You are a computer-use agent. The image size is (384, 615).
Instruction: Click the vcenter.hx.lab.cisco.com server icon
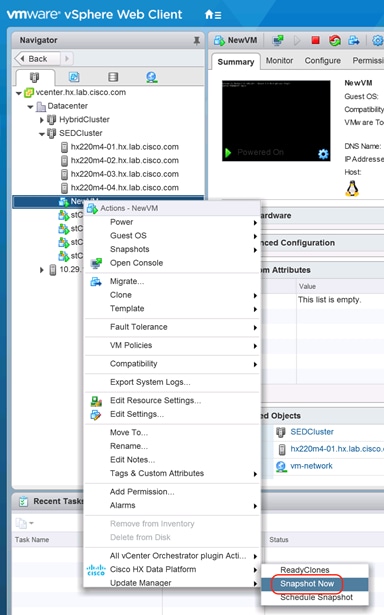click(x=29, y=93)
